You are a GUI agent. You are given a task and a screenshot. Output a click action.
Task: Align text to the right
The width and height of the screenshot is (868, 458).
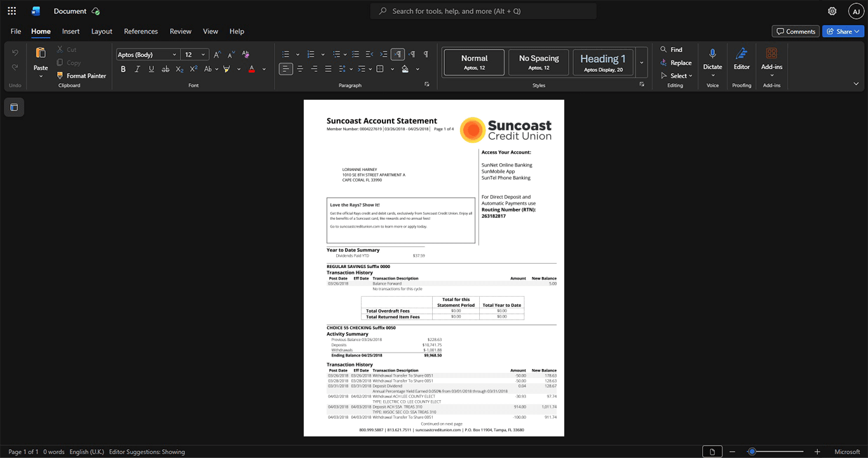(314, 69)
